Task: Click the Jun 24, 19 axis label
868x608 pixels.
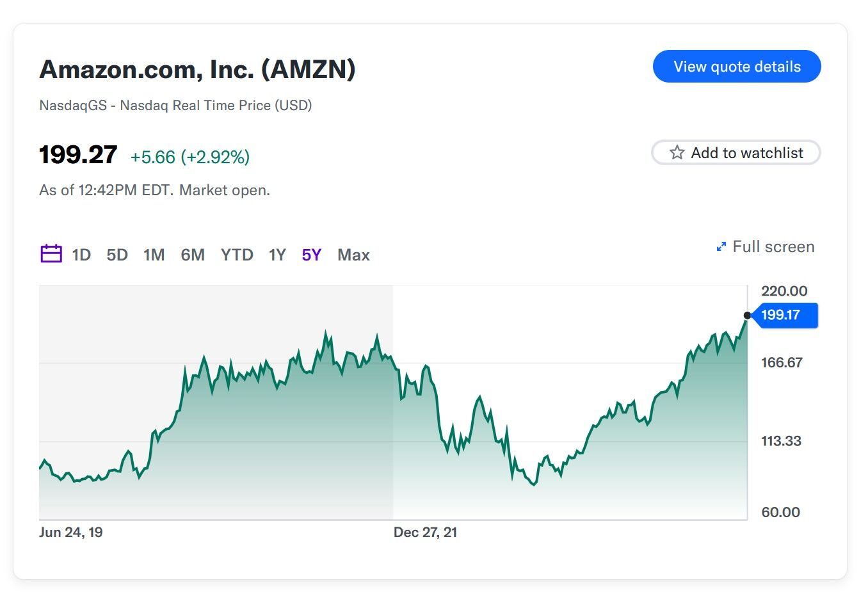Action: pyautogui.click(x=71, y=532)
